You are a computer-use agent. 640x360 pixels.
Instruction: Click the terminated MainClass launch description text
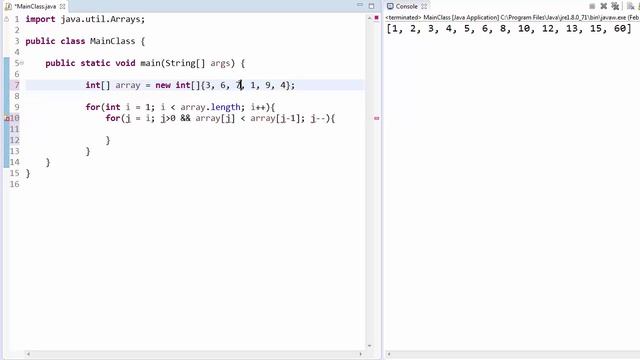(512, 18)
